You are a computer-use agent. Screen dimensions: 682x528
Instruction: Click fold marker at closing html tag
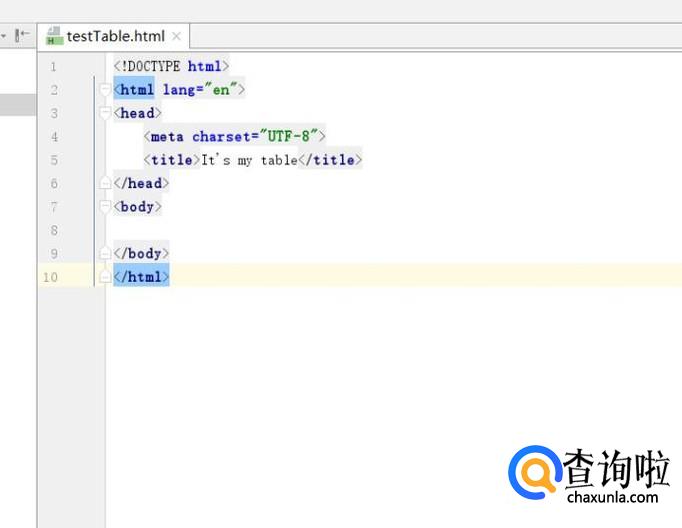tap(105, 277)
